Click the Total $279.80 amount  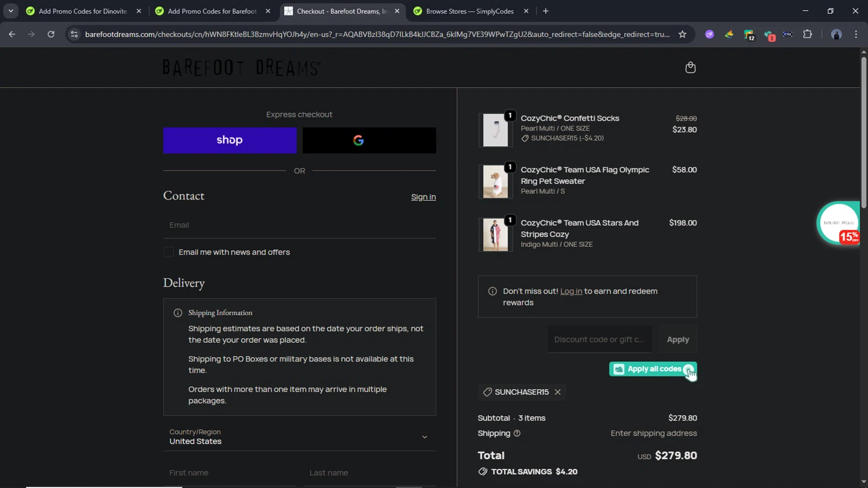click(676, 456)
